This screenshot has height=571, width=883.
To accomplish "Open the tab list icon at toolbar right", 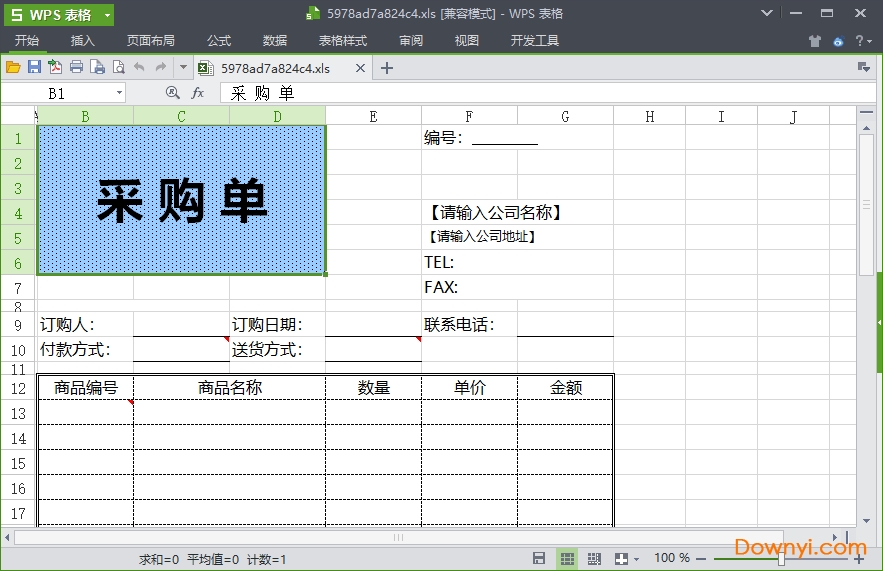I will 863,67.
